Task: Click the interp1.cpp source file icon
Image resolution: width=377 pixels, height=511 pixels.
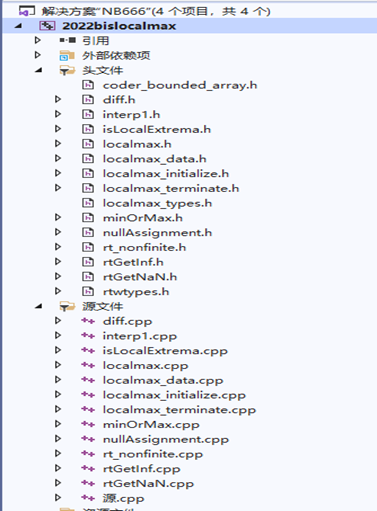Action: [x=88, y=336]
